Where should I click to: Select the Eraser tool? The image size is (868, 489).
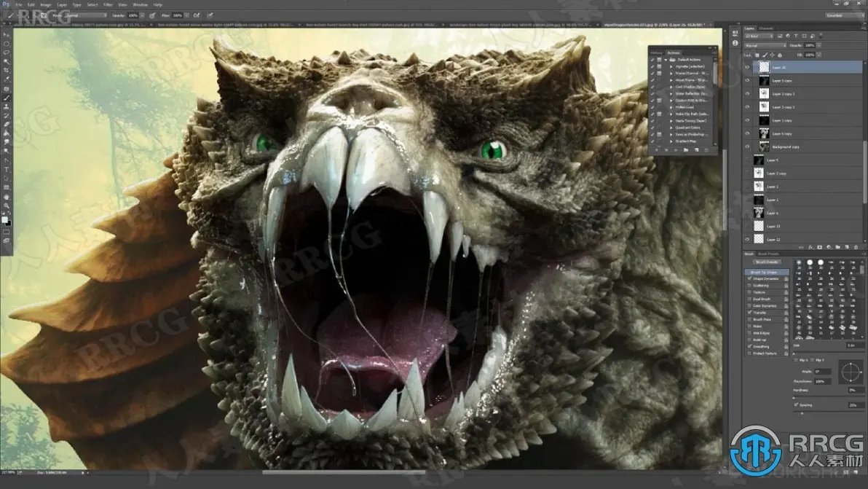coord(7,125)
